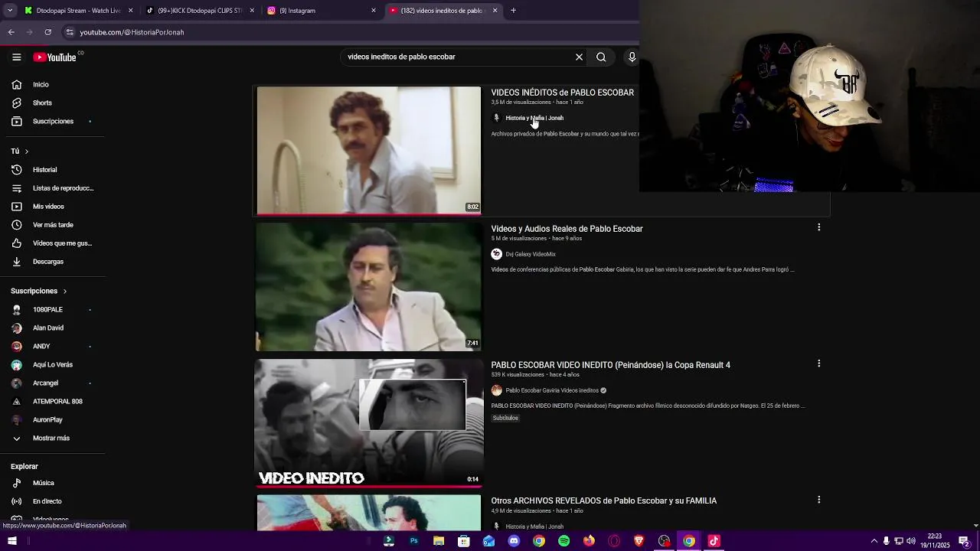The height and width of the screenshot is (551, 980).
Task: Switch to the Instagram tab
Action: click(x=322, y=11)
